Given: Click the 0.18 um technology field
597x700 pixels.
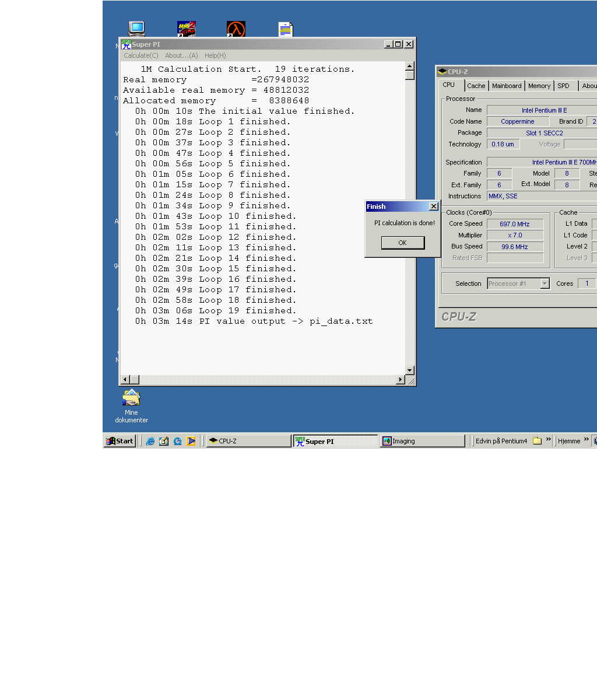Looking at the screenshot, I should pyautogui.click(x=503, y=144).
